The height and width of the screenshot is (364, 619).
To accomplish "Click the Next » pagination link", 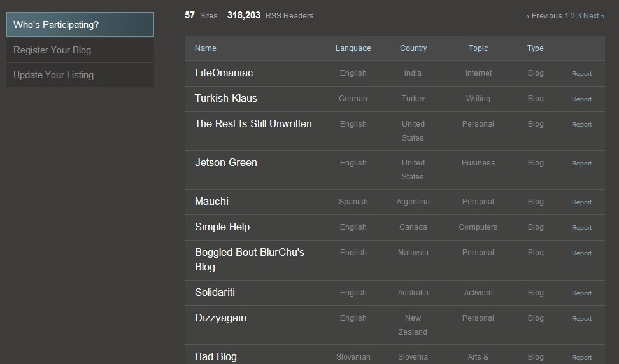I will coord(594,16).
